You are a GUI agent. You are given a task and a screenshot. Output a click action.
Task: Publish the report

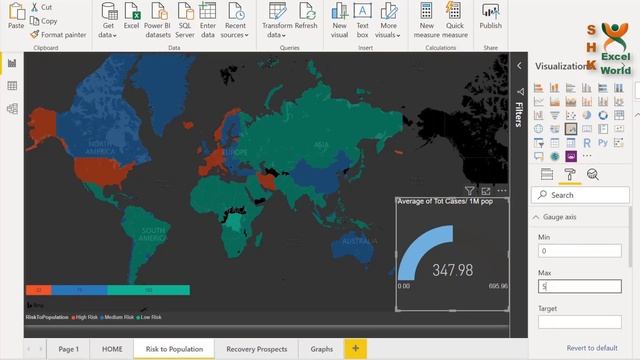click(491, 16)
